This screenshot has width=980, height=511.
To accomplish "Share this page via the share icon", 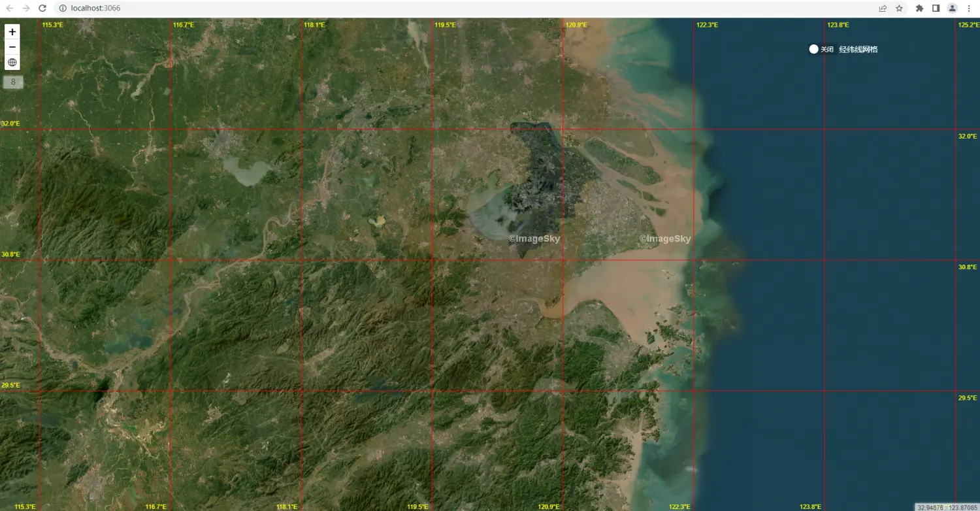I will coord(883,8).
